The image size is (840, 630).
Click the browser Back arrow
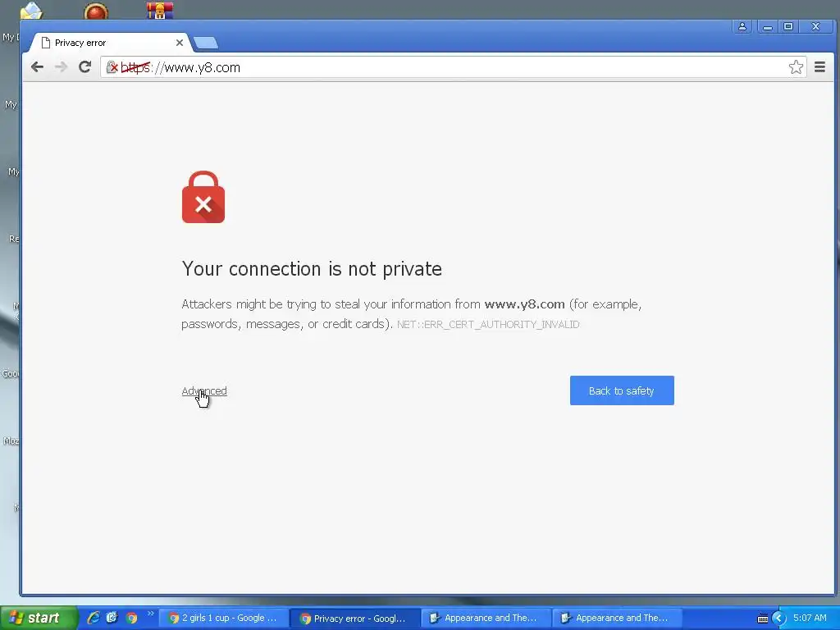37,67
